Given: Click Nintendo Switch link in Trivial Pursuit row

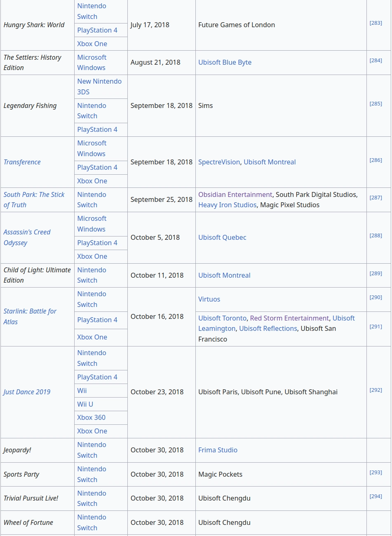Looking at the screenshot, I should pyautogui.click(x=92, y=499).
